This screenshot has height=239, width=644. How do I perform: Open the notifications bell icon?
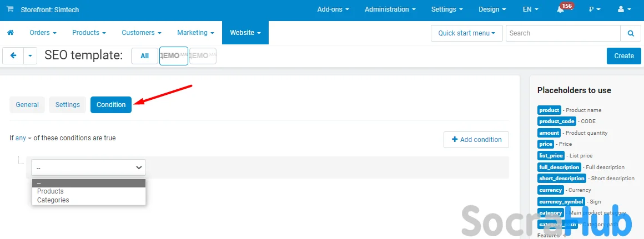(560, 9)
